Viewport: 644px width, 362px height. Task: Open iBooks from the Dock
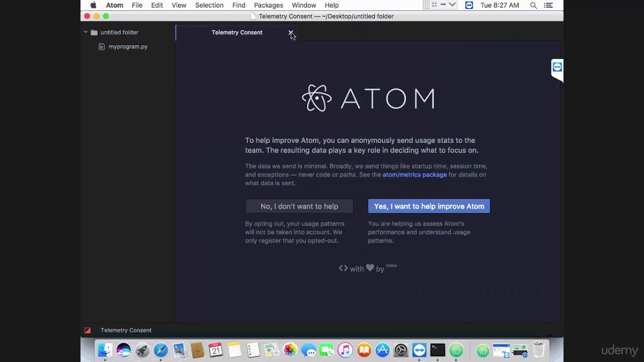[364, 350]
